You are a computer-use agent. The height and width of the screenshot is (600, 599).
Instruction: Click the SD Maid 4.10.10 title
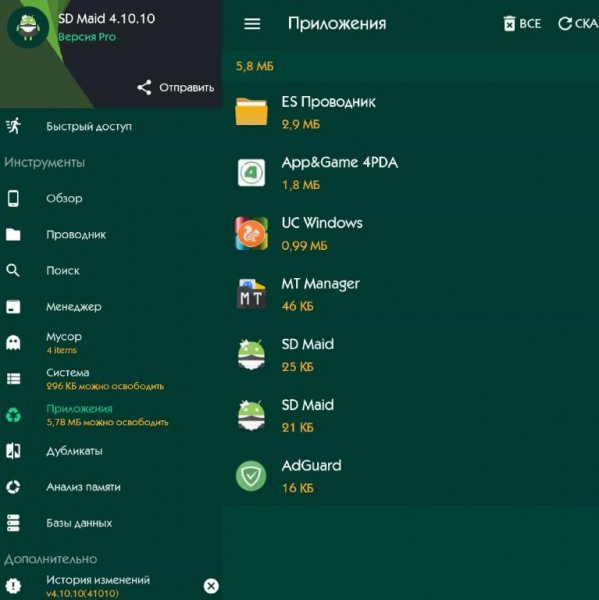(x=106, y=18)
